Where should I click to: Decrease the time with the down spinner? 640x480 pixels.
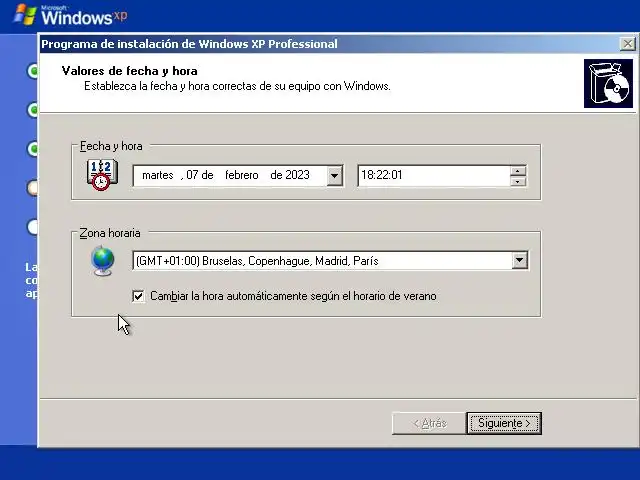518,181
